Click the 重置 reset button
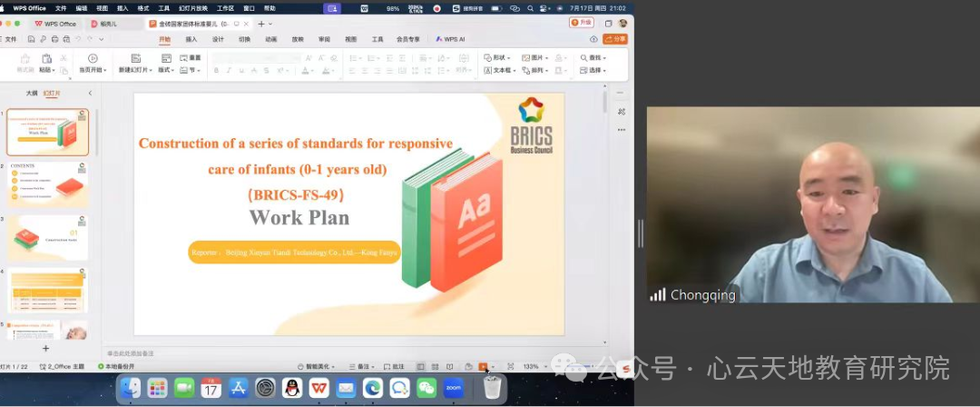The image size is (980, 407). [191, 57]
